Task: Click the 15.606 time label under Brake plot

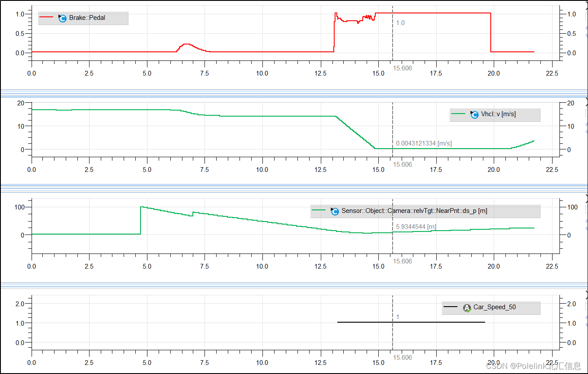Action: coord(403,68)
